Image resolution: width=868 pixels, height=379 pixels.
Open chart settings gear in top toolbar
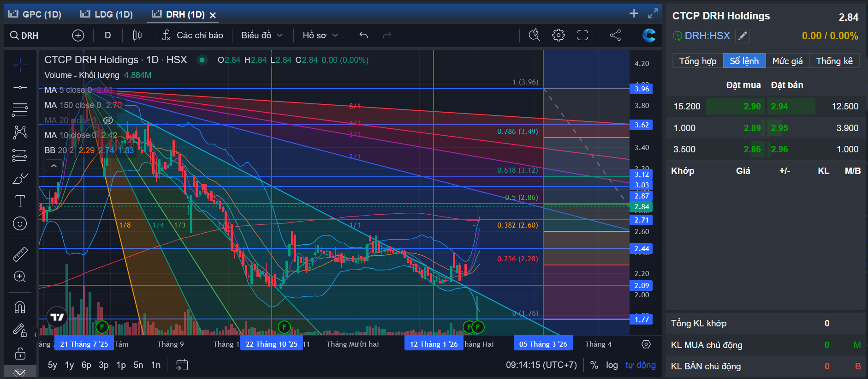click(558, 35)
